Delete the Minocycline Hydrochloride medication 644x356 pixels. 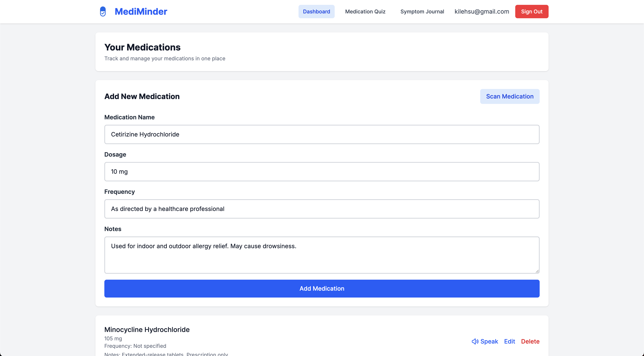530,341
